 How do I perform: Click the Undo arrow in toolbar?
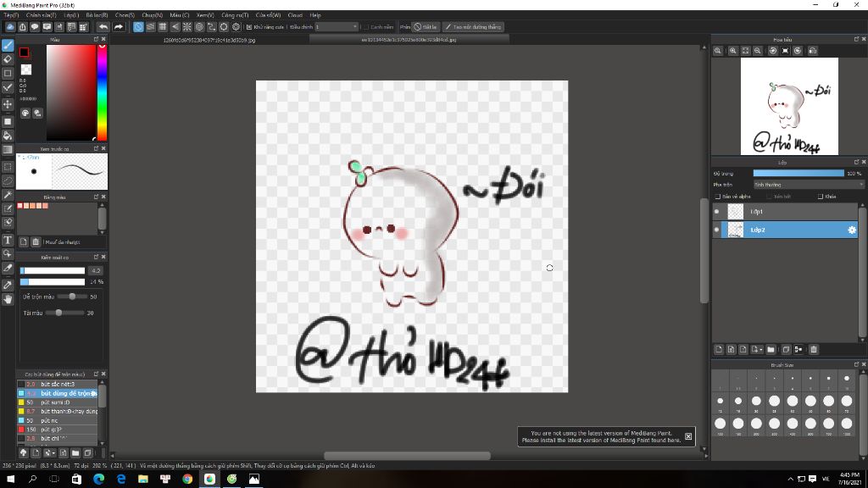103,26
